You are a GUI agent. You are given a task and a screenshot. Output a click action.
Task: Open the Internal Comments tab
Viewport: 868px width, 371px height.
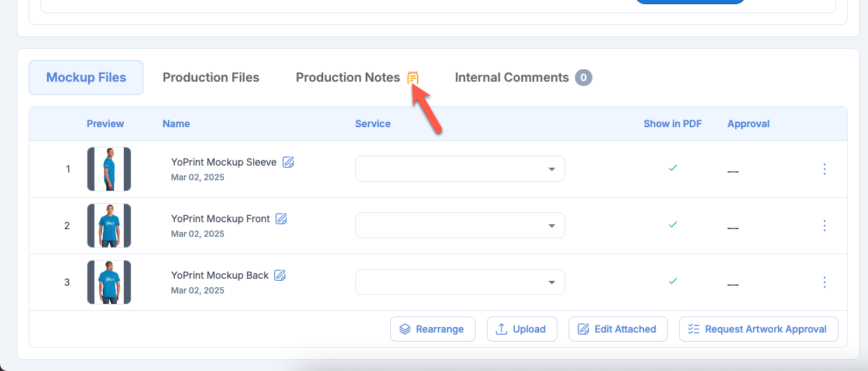point(511,78)
